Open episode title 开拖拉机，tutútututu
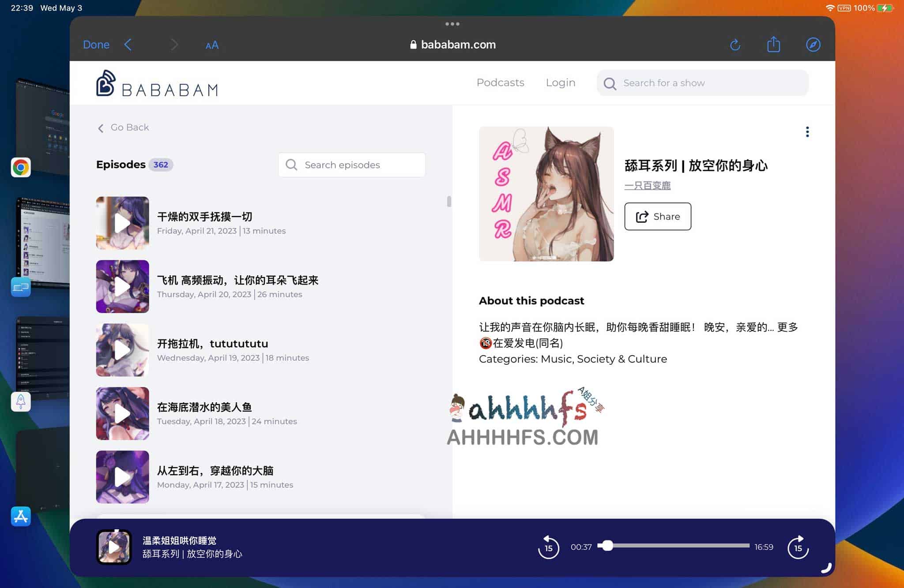 click(212, 344)
